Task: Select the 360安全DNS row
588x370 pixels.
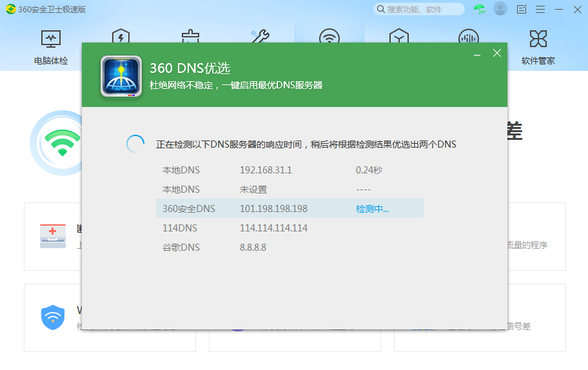Action: pyautogui.click(x=289, y=208)
